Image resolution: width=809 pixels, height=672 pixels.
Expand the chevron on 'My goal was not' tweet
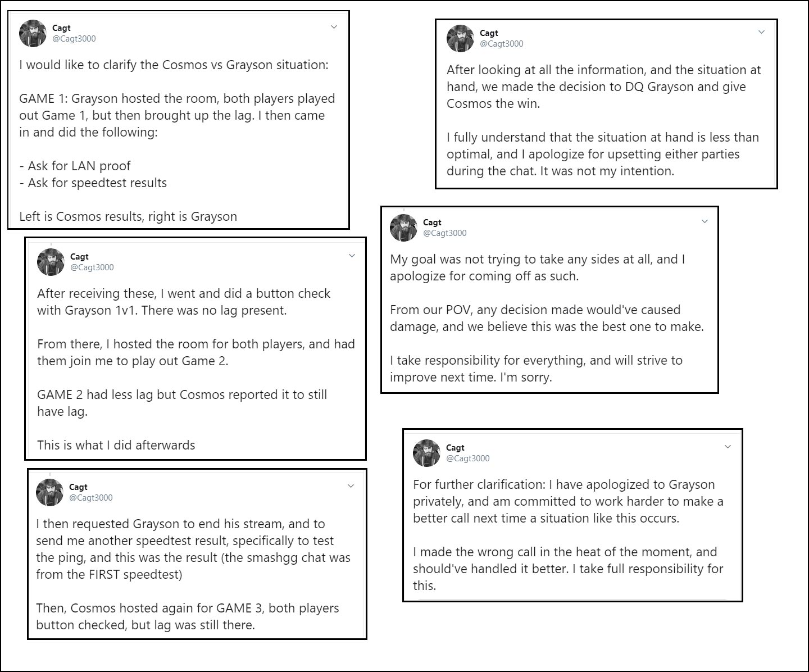click(705, 221)
